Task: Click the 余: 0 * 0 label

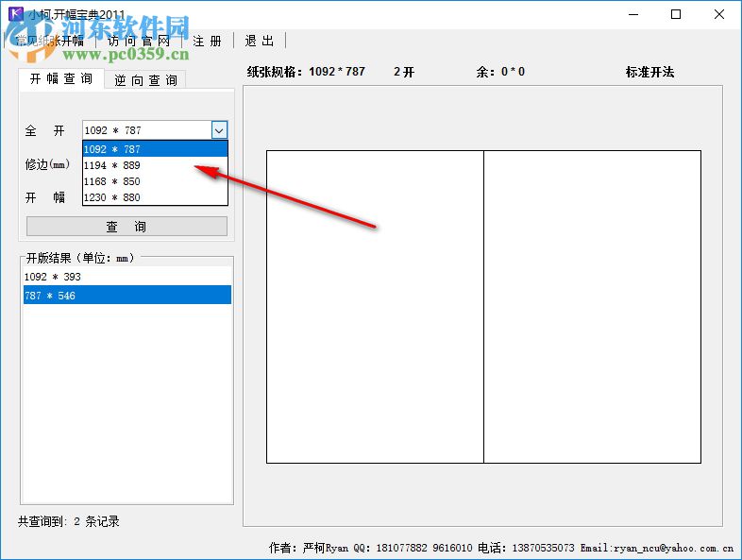Action: point(500,72)
